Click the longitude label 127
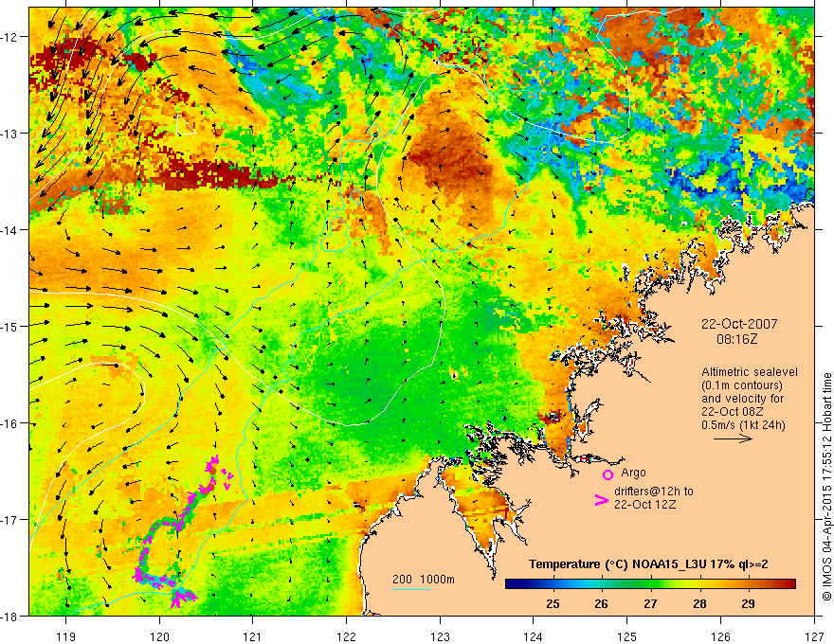Viewport: 834px width, 644px height. pyautogui.click(x=814, y=636)
